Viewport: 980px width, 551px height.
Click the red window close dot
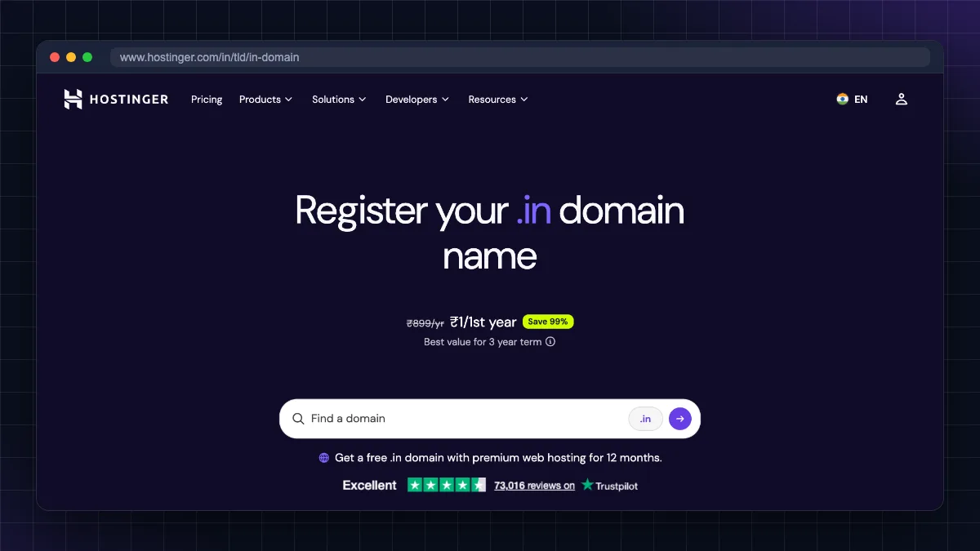[x=55, y=57]
